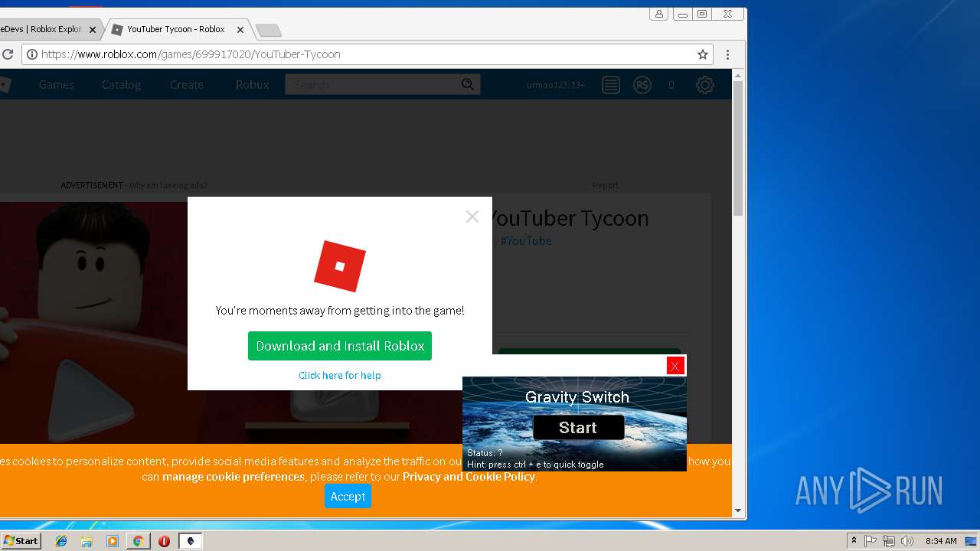Open the #YouTube creator link
Viewport: 980px width, 551px height.
[x=526, y=240]
